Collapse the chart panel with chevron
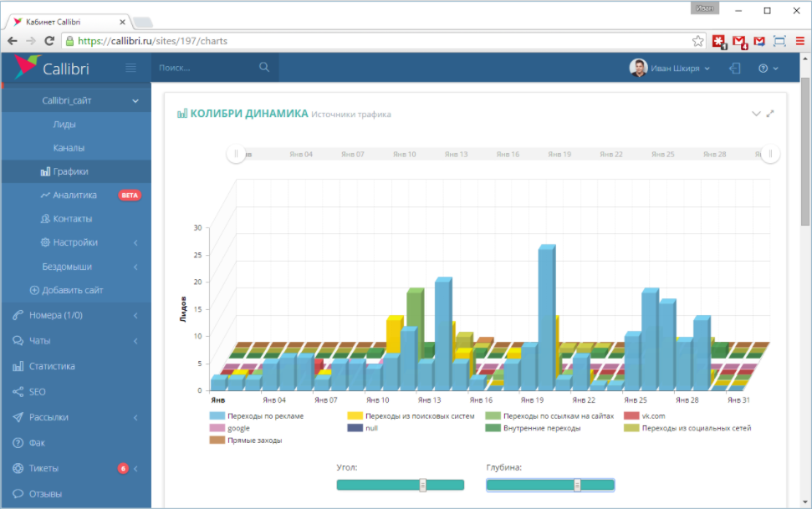 click(x=756, y=114)
